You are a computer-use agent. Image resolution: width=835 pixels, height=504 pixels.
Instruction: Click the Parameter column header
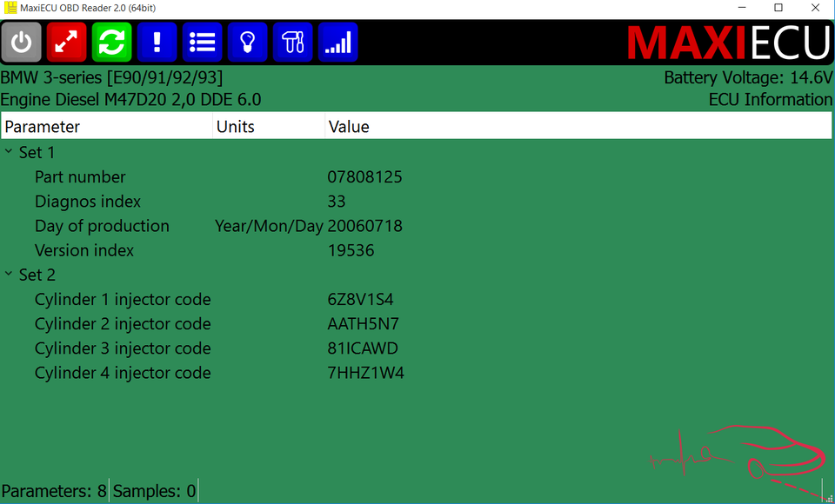click(x=107, y=126)
